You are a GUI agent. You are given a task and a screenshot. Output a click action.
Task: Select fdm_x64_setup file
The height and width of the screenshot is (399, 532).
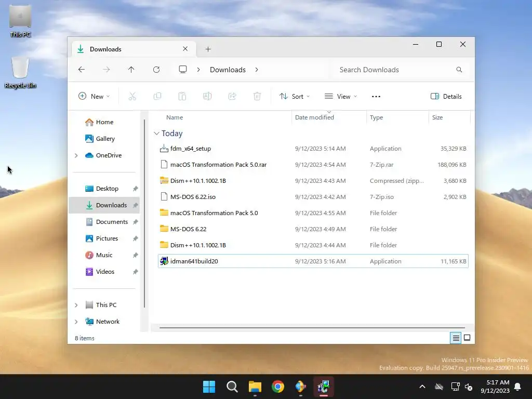pos(313,149)
